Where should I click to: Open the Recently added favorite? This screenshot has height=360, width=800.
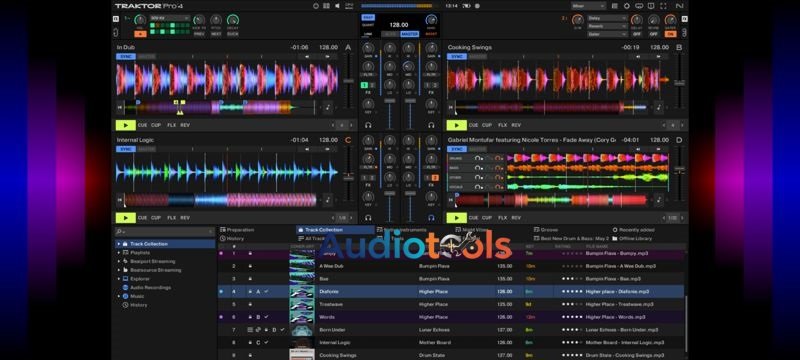[633, 230]
